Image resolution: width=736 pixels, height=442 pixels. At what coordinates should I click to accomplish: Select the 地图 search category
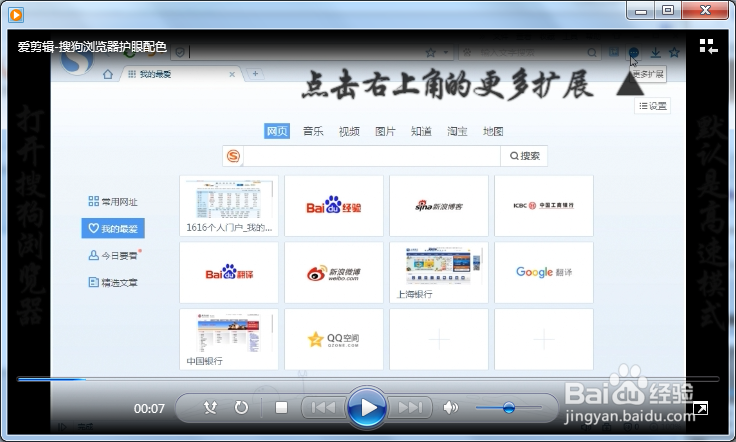click(x=493, y=131)
